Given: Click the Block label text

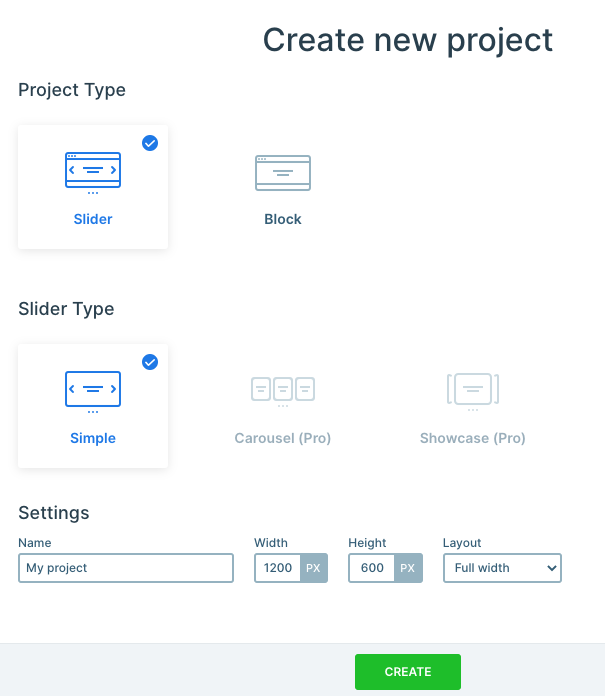Looking at the screenshot, I should coord(283,219).
